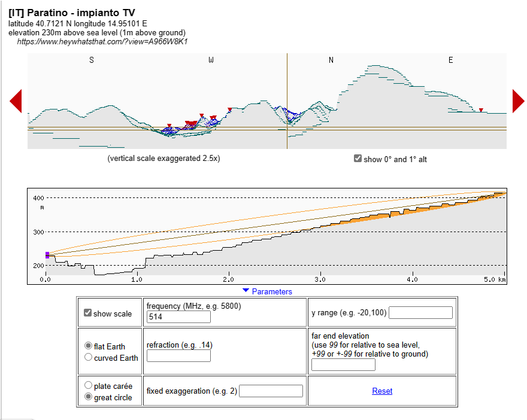527x420 pixels.
Task: Uncheck the show scale checkbox
Action: 88,313
